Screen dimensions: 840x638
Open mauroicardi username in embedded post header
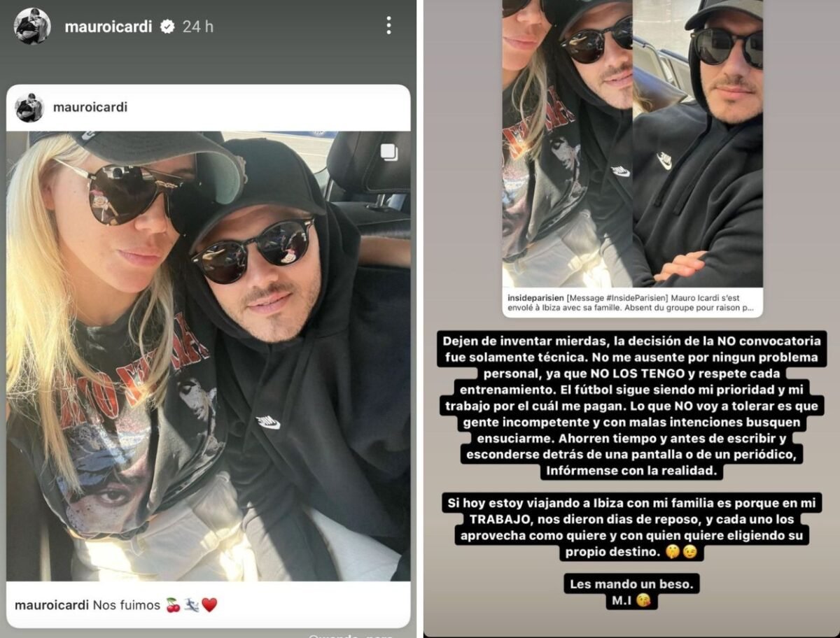[90, 108]
